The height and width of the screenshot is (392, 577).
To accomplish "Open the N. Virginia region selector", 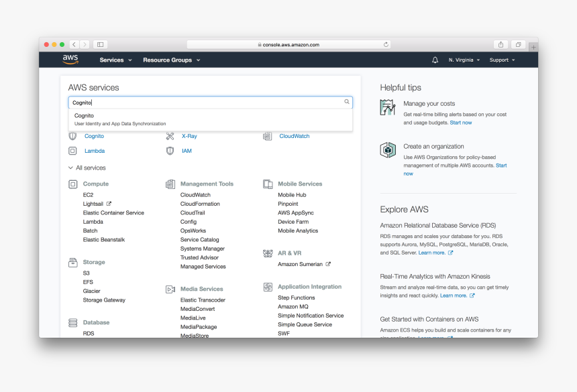I will pos(464,60).
